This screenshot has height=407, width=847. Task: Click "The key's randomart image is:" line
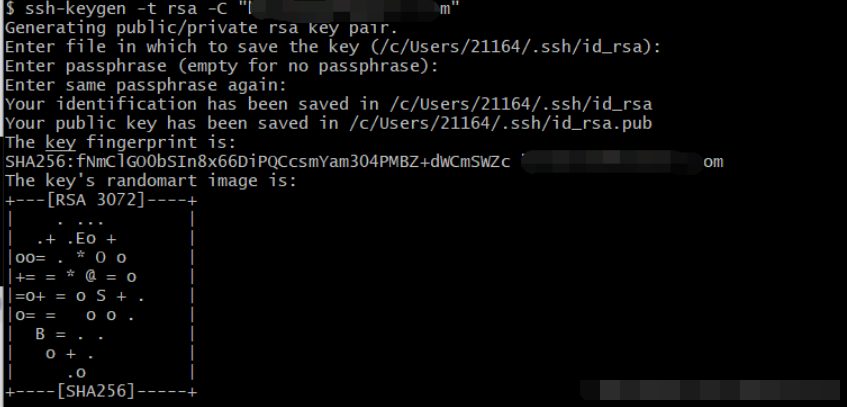click(x=150, y=181)
